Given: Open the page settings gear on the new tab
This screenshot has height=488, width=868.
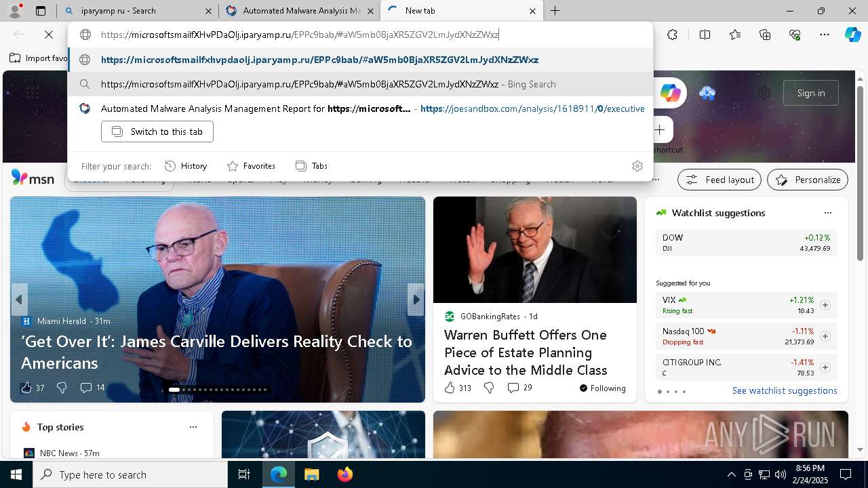Looking at the screenshot, I should (x=764, y=93).
